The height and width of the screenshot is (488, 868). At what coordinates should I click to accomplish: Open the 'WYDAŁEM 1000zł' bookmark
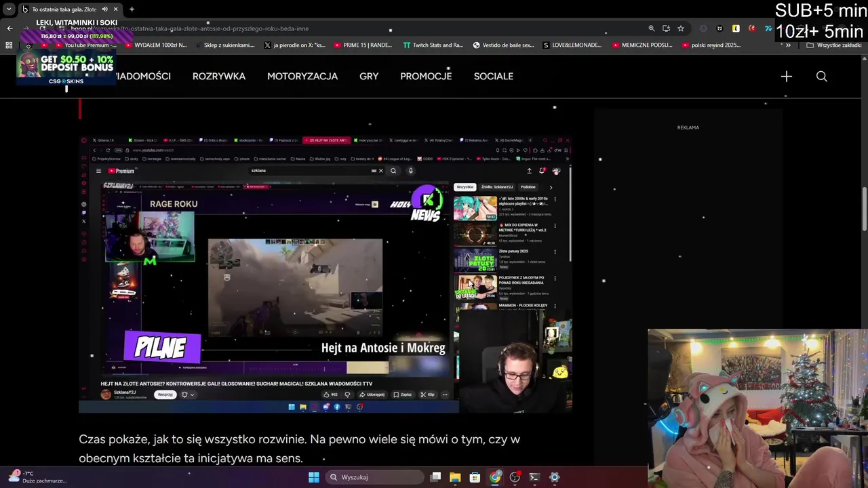pos(155,45)
